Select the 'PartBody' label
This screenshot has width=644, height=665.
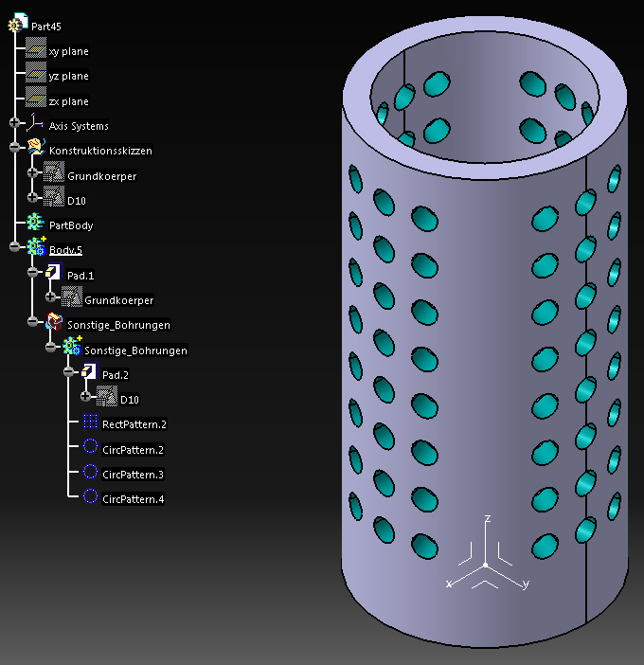(x=71, y=225)
